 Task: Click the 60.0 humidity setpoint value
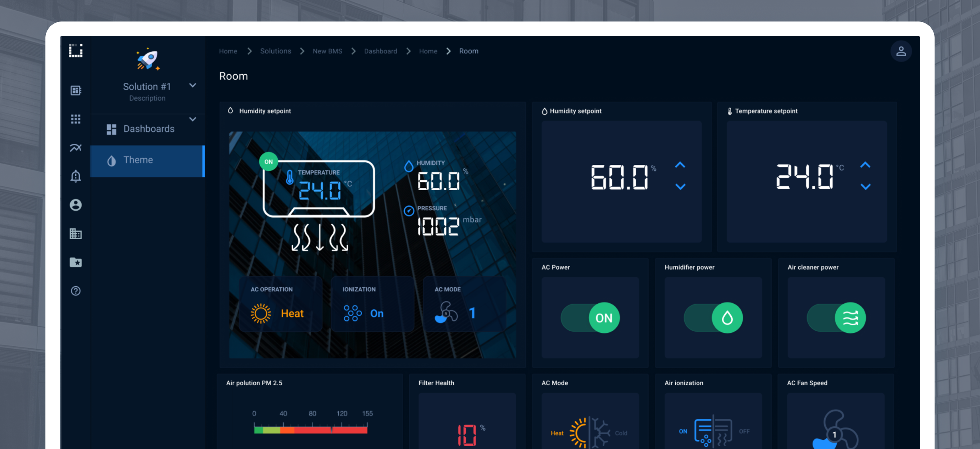point(619,177)
